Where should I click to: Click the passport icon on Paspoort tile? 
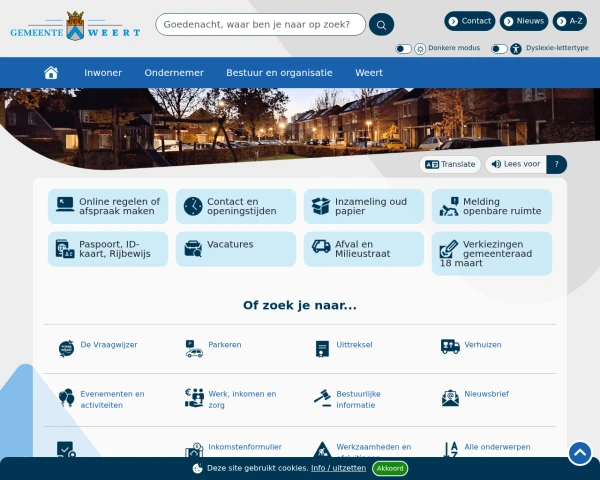(x=65, y=249)
